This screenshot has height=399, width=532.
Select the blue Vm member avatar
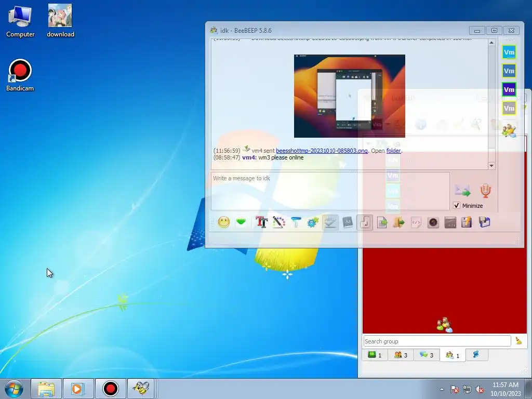pyautogui.click(x=509, y=71)
